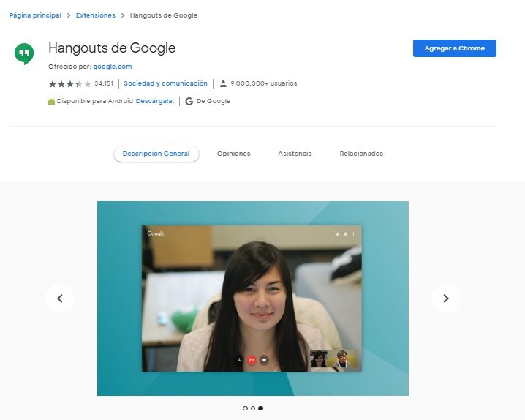Image resolution: width=525 pixels, height=420 pixels.
Task: Select third filled carousel dot
Action: point(260,408)
